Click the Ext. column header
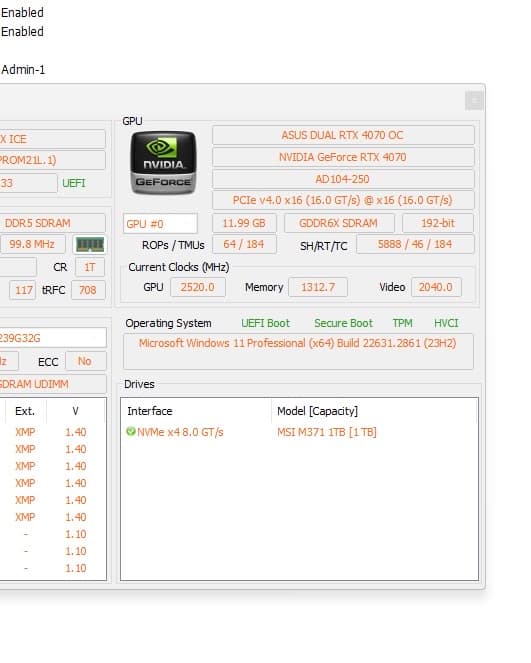This screenshot has width=531, height=663. pyautogui.click(x=25, y=411)
